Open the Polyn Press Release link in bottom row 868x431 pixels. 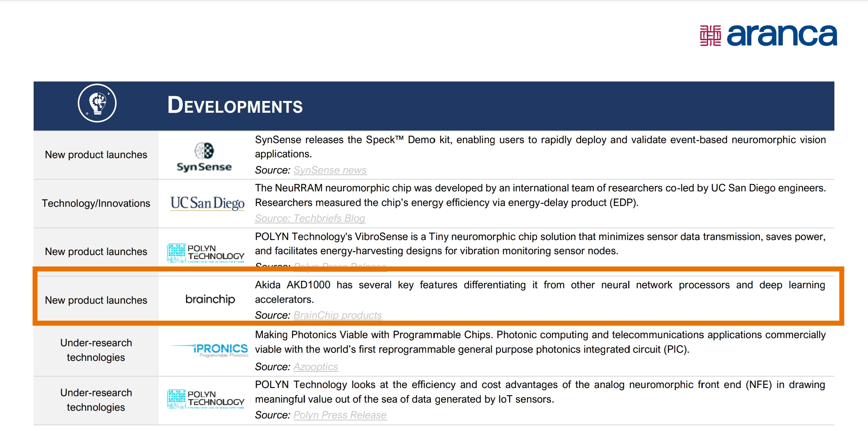point(340,415)
